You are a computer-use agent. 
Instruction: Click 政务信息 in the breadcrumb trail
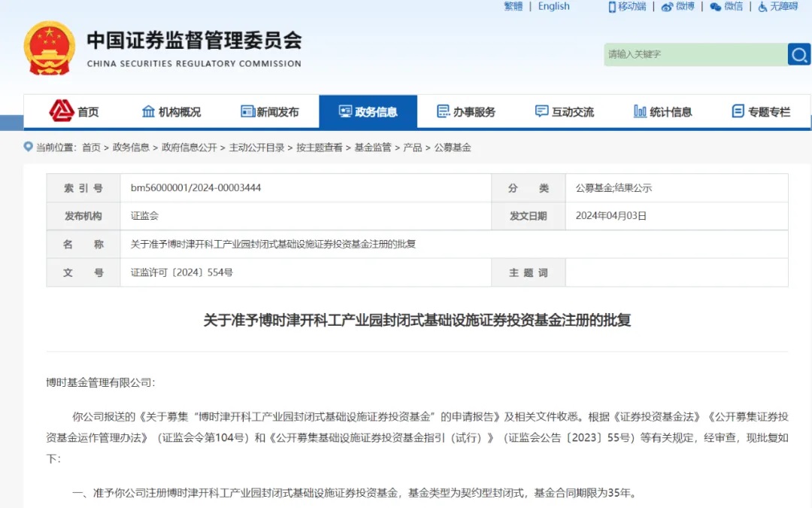coord(131,148)
